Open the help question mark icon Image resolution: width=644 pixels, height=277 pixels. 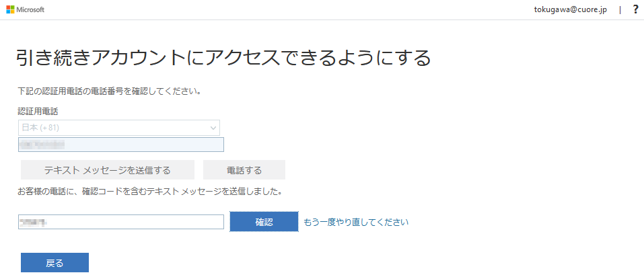(635, 9)
